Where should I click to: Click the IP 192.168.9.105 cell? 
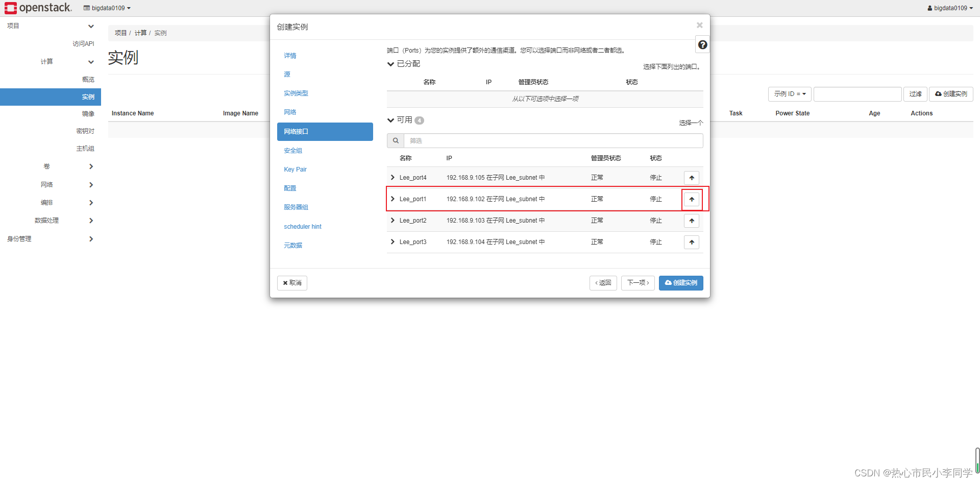click(495, 178)
